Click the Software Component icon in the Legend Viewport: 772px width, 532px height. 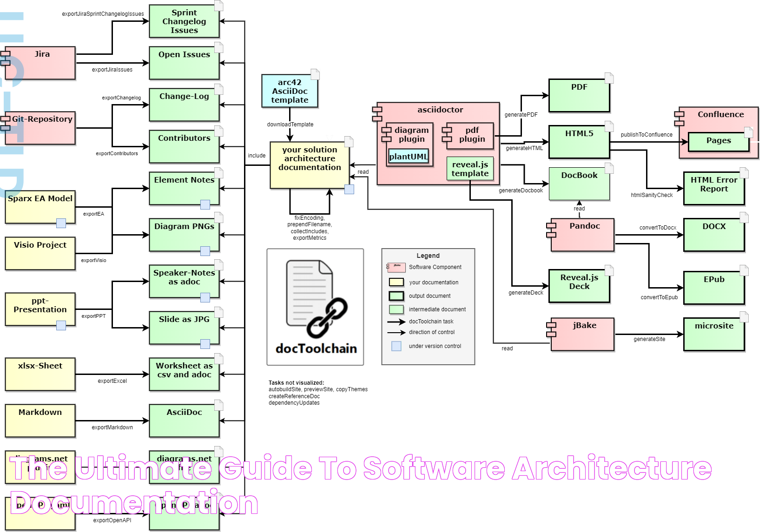coord(396,267)
